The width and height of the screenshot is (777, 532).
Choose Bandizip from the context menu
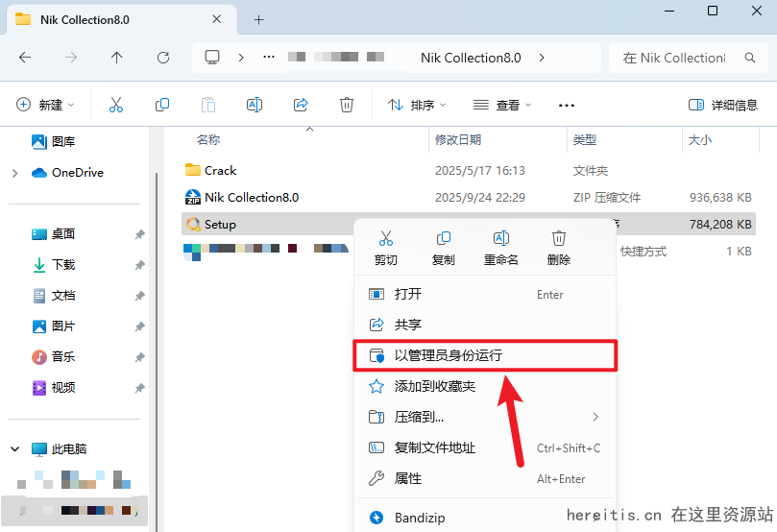point(485,518)
